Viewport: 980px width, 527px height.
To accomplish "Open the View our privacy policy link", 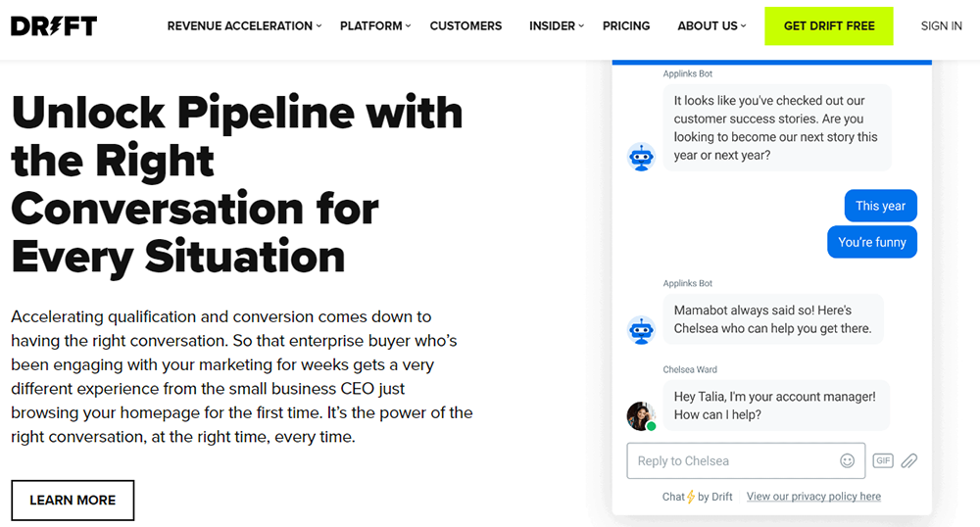I will coord(813,497).
